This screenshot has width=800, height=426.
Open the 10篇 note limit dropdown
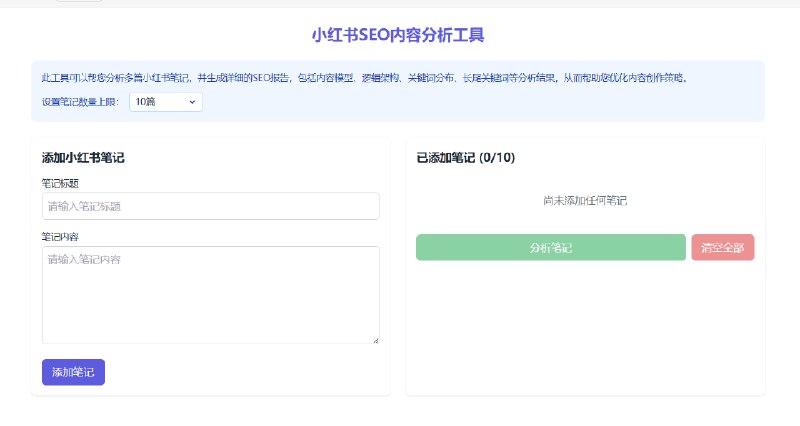click(166, 102)
